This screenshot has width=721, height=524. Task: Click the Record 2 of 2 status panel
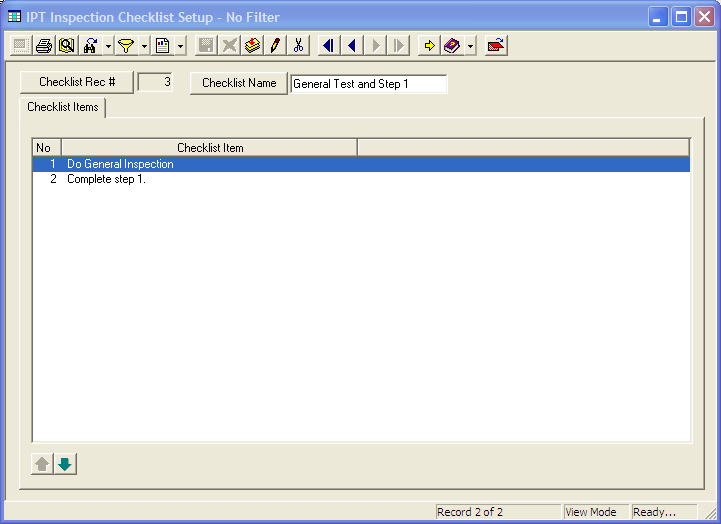click(x=498, y=512)
